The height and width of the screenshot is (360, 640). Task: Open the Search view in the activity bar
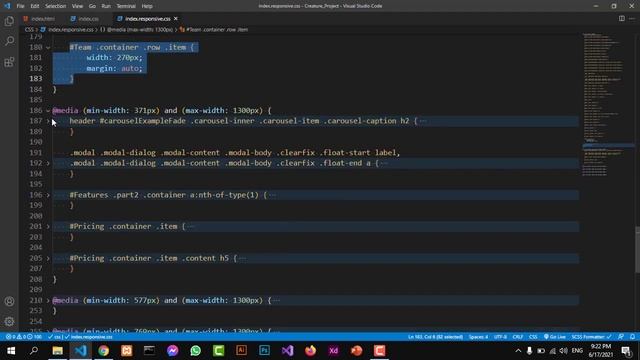[9, 41]
